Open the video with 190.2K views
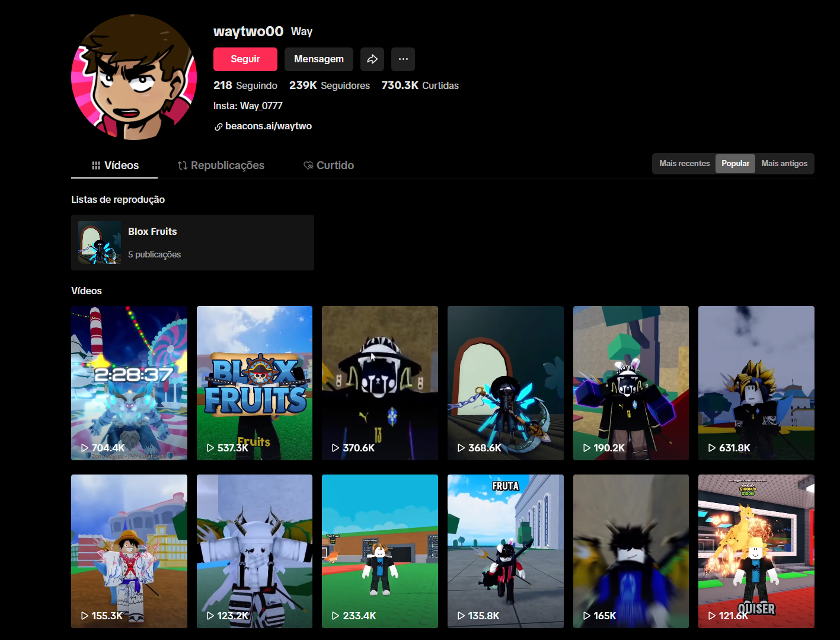This screenshot has width=840, height=640. (x=631, y=383)
